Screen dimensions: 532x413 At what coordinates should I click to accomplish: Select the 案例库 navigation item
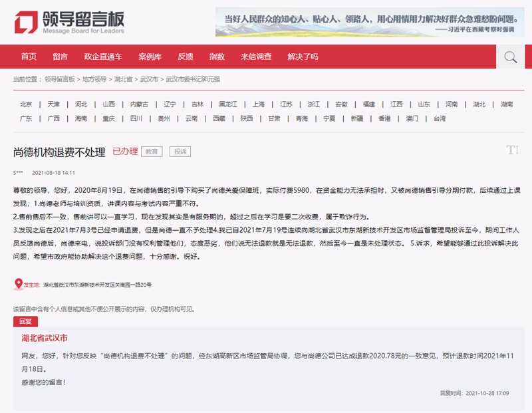[150, 57]
